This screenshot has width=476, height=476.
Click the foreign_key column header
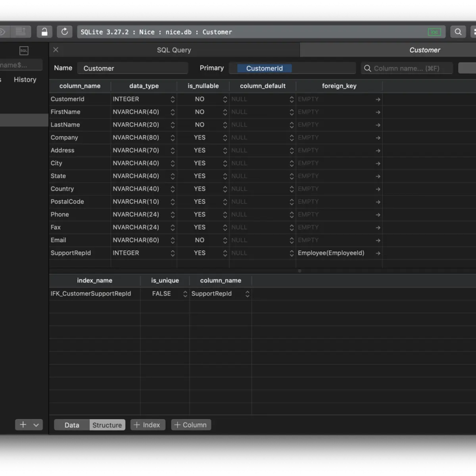coord(339,86)
